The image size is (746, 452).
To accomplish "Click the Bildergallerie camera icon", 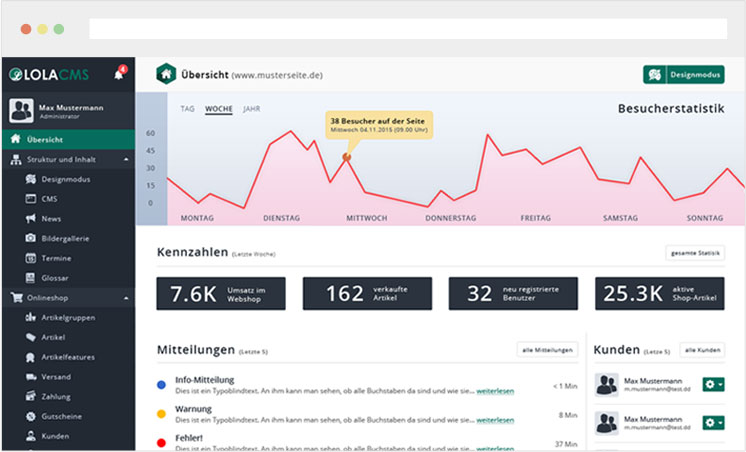I will [x=30, y=238].
